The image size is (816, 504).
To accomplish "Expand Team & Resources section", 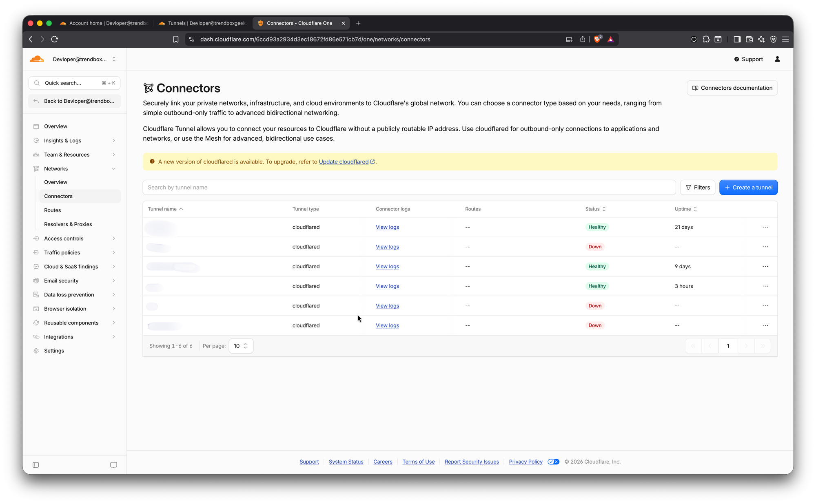I will 75,155.
